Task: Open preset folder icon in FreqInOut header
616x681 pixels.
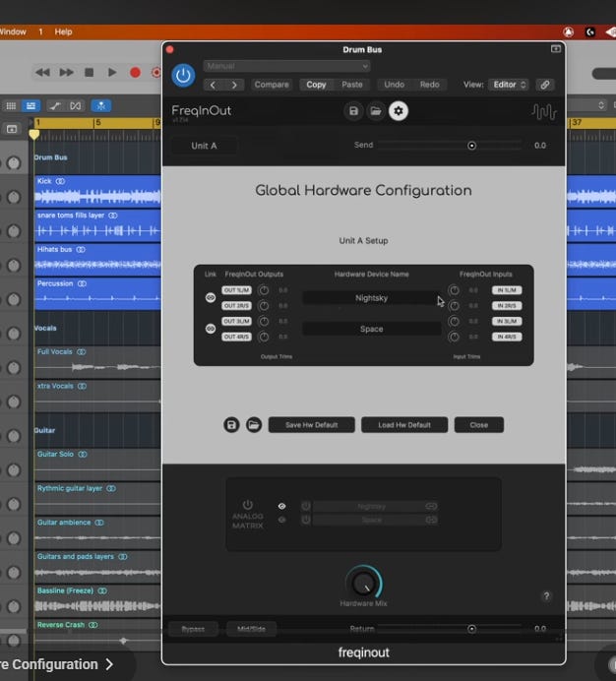Action: pyautogui.click(x=375, y=111)
